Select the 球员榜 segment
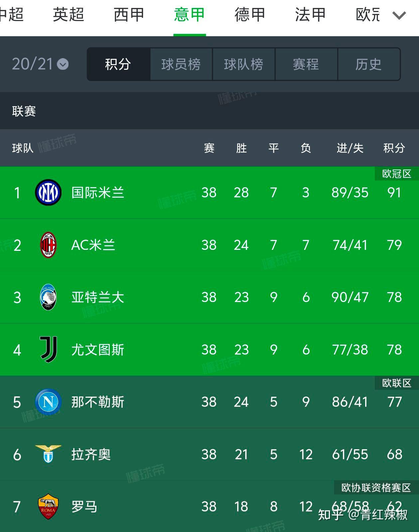The image size is (419, 532). pos(181,64)
